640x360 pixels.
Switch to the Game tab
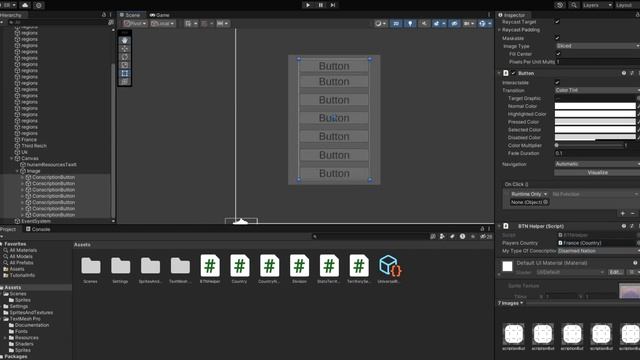(159, 15)
